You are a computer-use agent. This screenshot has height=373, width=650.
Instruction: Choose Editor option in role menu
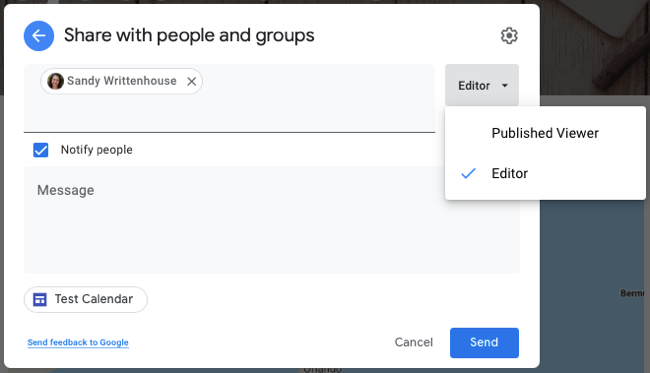pos(545,173)
